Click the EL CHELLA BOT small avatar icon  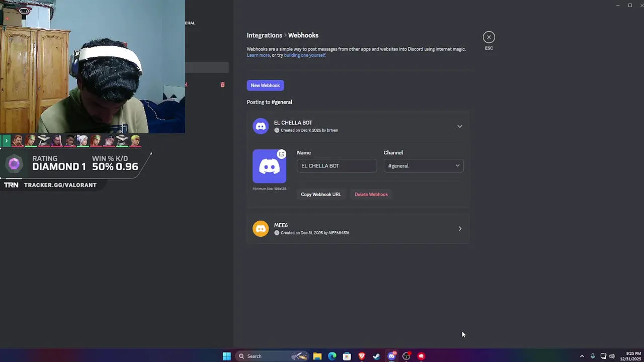[261, 126]
